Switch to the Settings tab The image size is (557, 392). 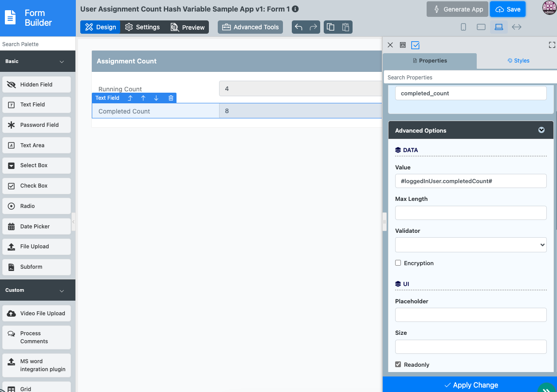tap(142, 27)
